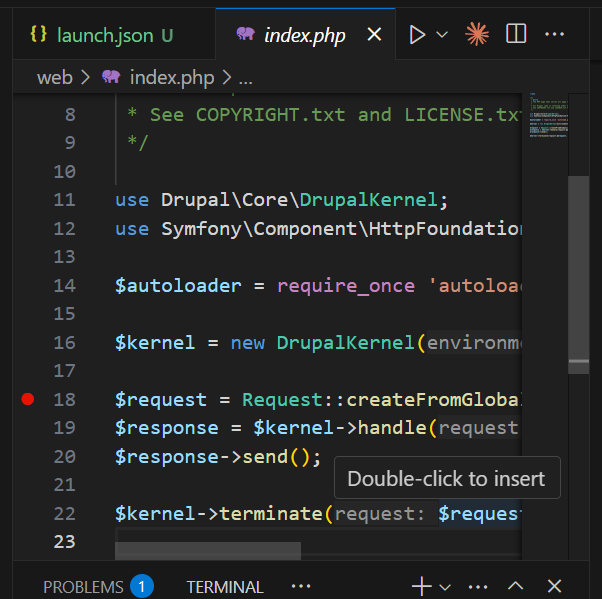602x599 pixels.
Task: Maximize the panel size with caret
Action: point(515,586)
